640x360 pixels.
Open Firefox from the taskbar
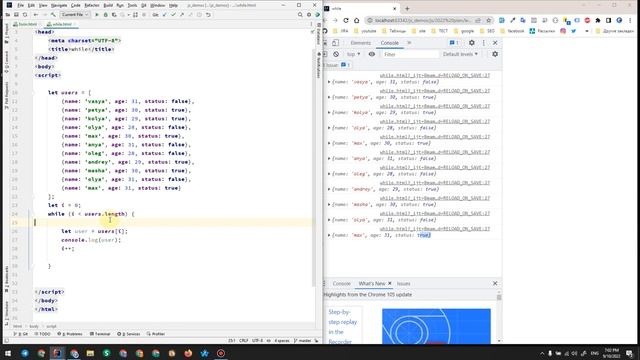point(188,353)
